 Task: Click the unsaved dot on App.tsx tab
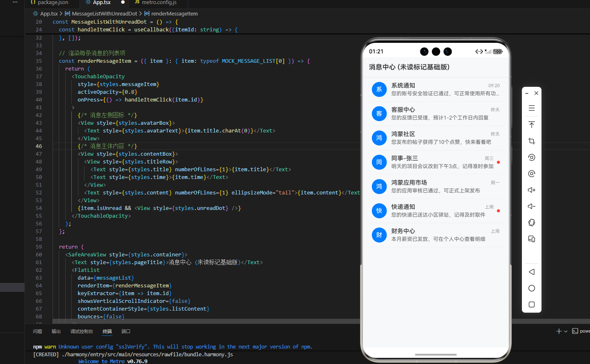123,2
